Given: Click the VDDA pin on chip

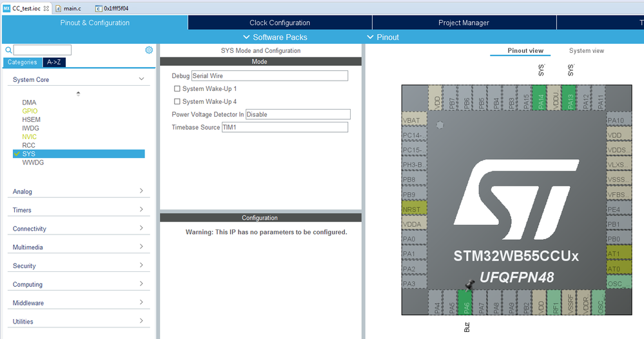Looking at the screenshot, I should (415, 224).
